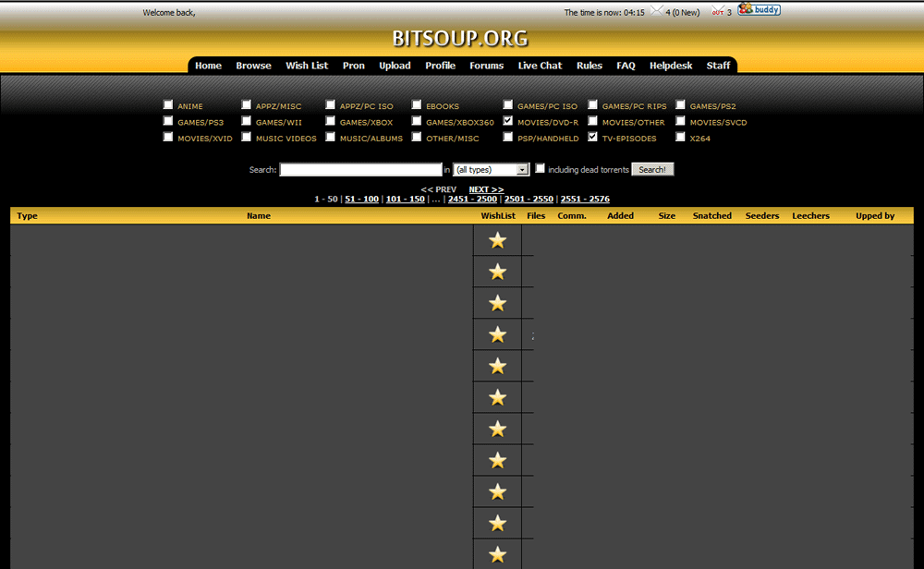
Task: Click the BITSOUP.ORG site logo
Action: click(460, 39)
